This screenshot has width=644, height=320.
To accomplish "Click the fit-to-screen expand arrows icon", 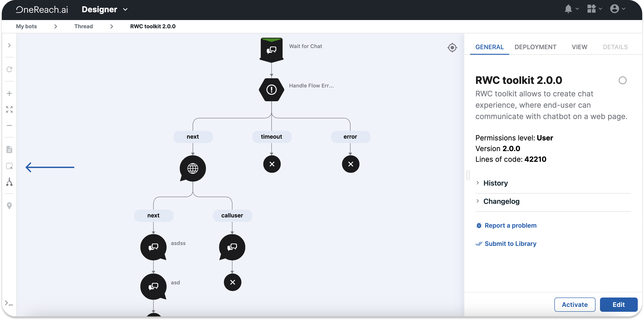I will 9,109.
